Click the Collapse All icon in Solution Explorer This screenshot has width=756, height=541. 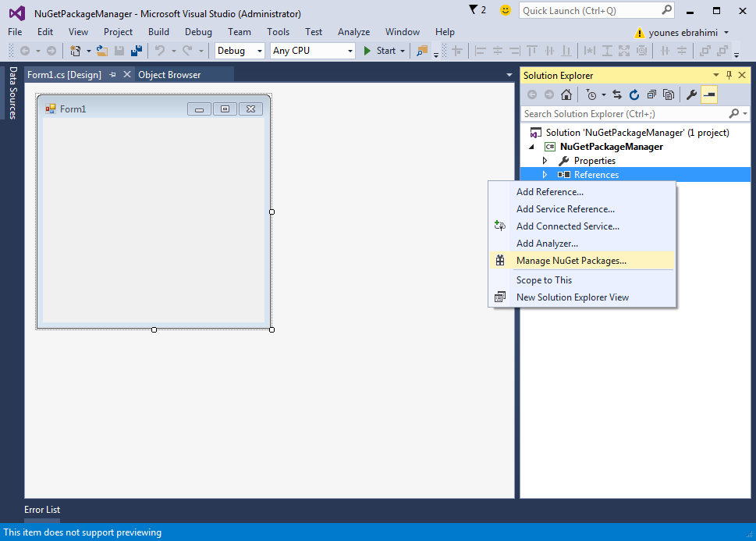click(651, 95)
